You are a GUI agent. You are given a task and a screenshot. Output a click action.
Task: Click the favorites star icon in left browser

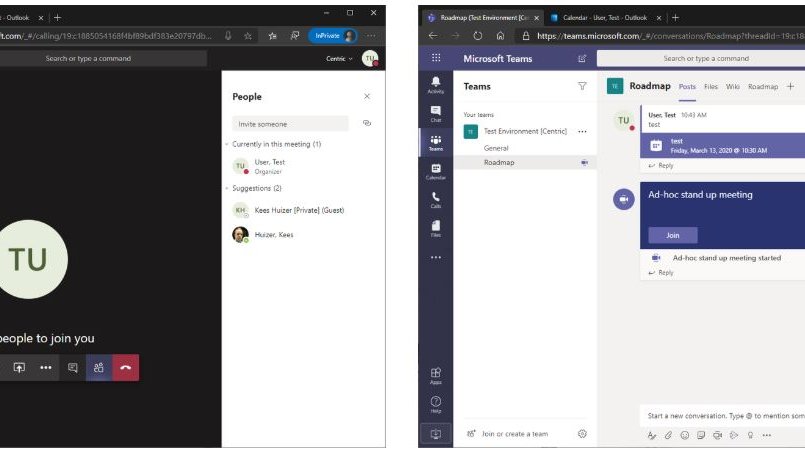point(248,36)
